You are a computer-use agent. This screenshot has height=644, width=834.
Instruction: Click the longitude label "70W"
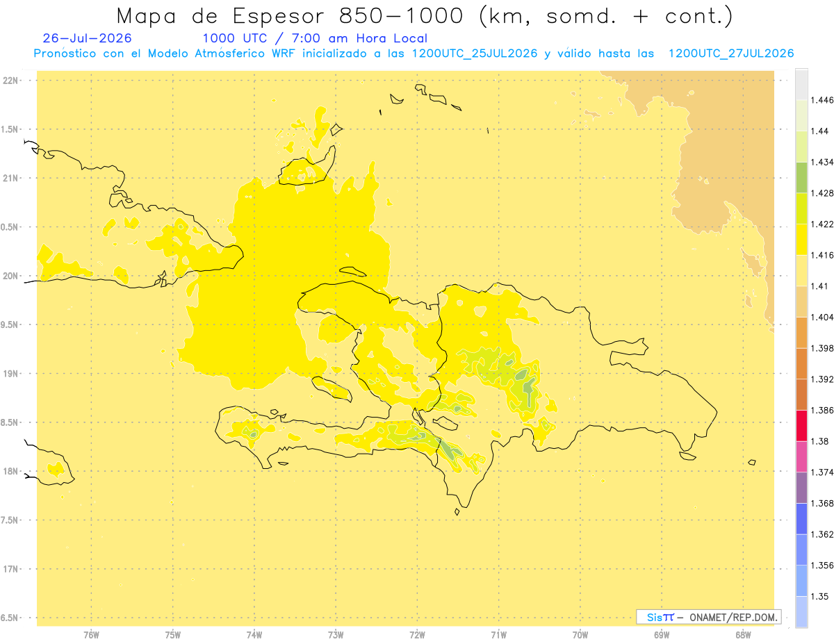580,635
